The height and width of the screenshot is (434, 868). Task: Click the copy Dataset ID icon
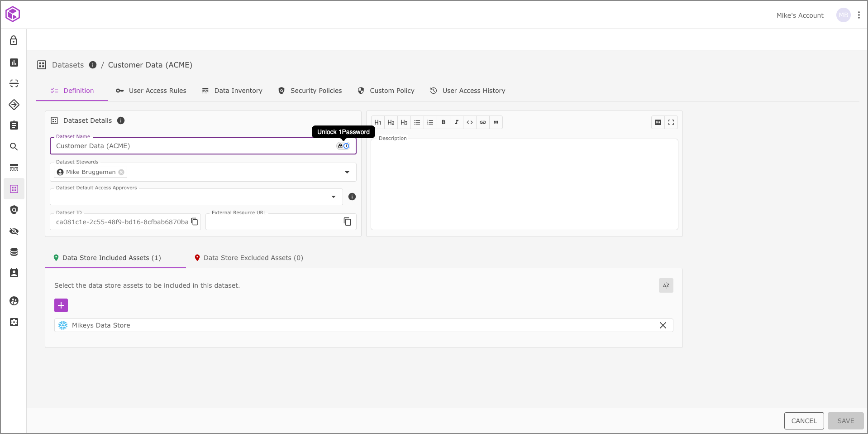[x=195, y=222]
